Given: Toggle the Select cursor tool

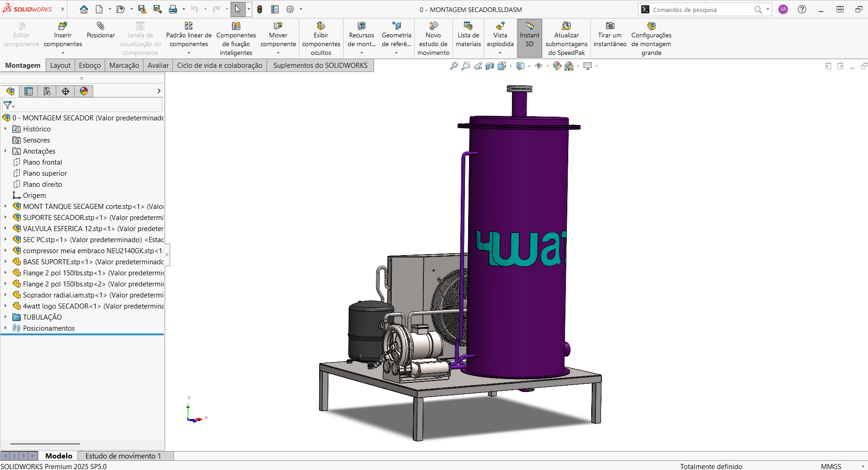Looking at the screenshot, I should tap(238, 9).
